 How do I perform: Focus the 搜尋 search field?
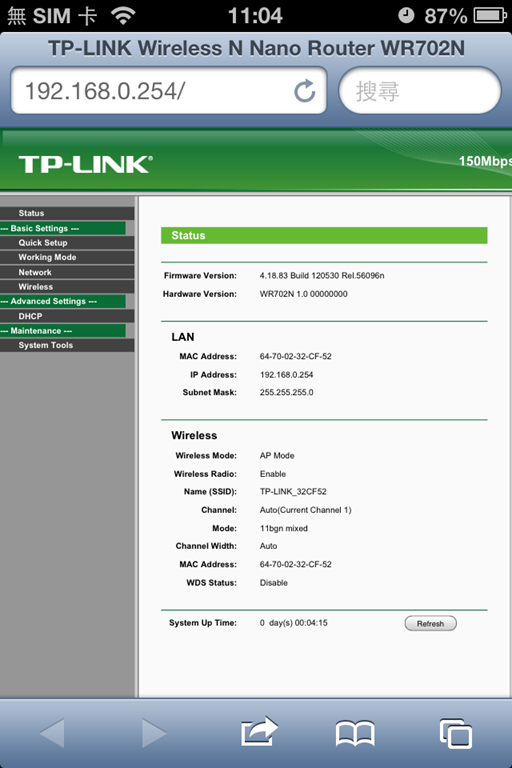point(420,91)
